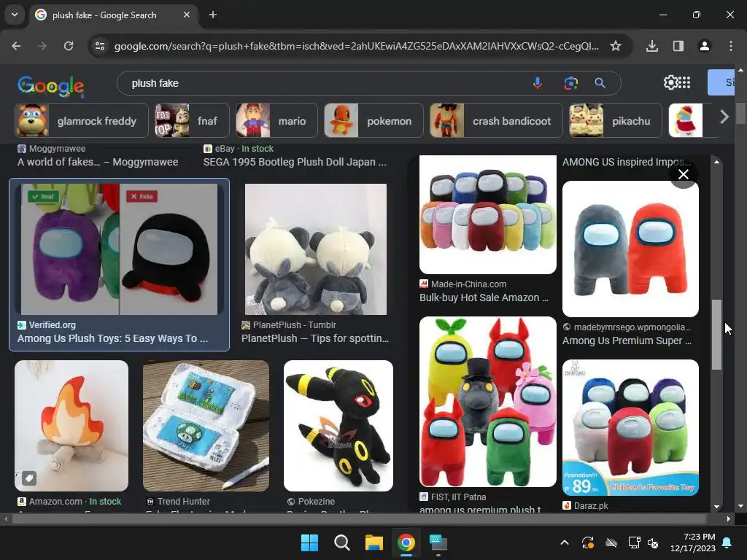
Task: Open Among Us Premium Super link
Action: click(627, 341)
